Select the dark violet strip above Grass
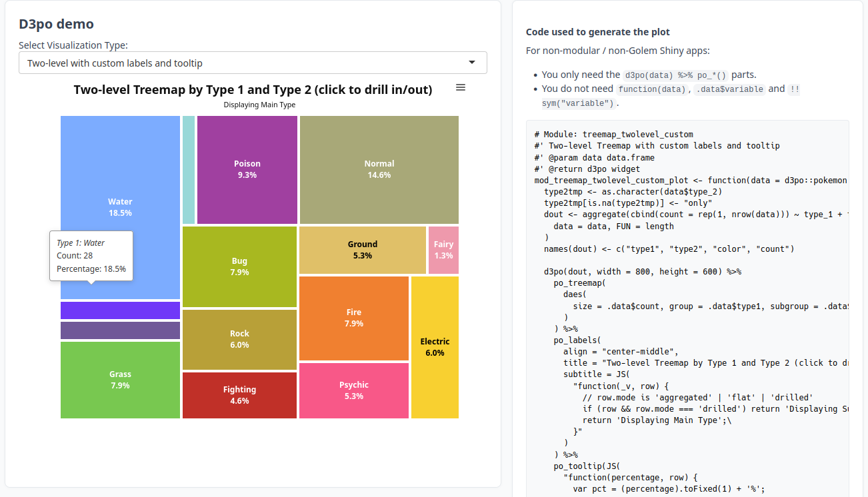 point(120,330)
